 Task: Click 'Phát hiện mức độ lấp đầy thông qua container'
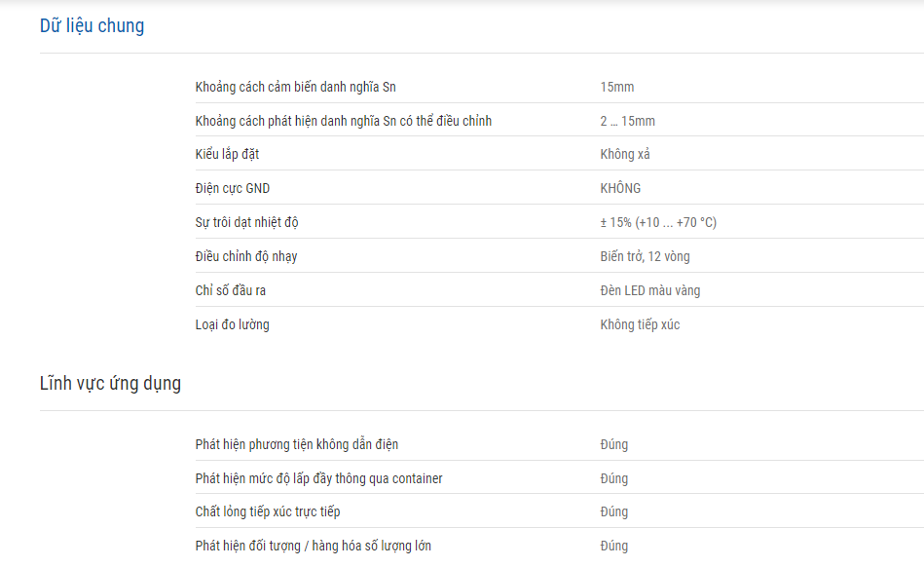point(318,478)
